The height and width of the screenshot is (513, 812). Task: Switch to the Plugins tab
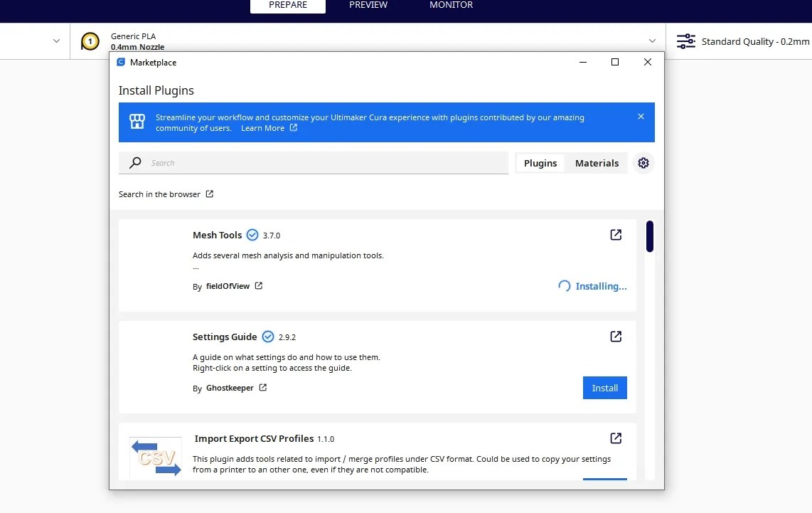click(x=540, y=163)
